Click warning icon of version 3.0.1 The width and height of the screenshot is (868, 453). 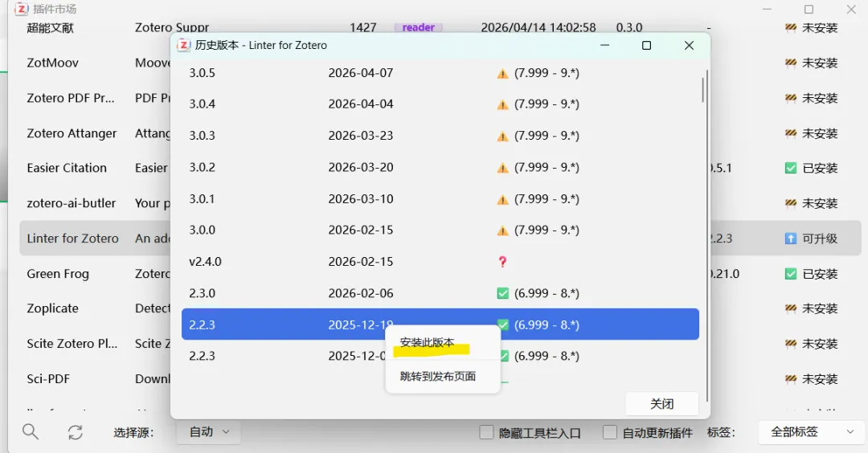pyautogui.click(x=502, y=200)
